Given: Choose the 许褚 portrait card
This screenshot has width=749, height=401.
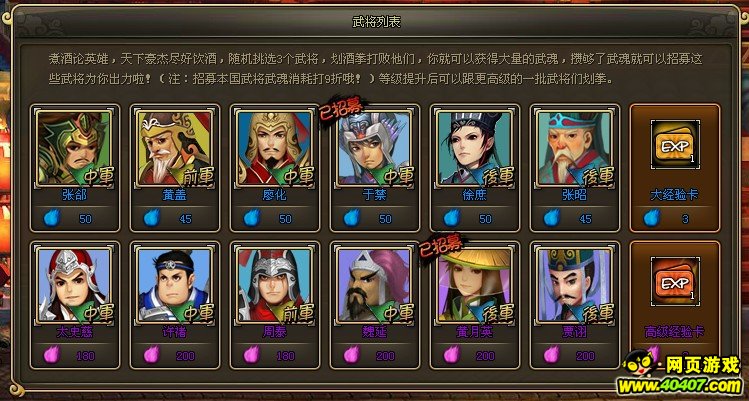Looking at the screenshot, I should click(x=174, y=284).
